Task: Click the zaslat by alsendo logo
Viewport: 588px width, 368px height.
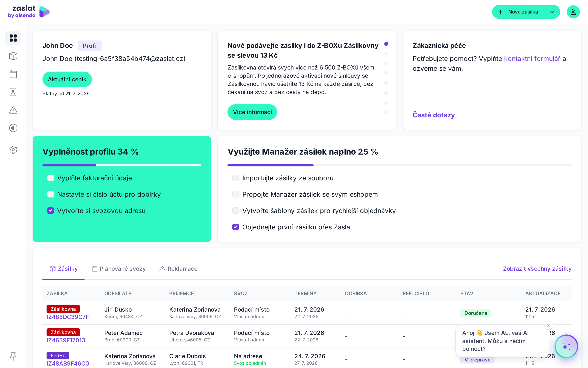Action: [29, 12]
